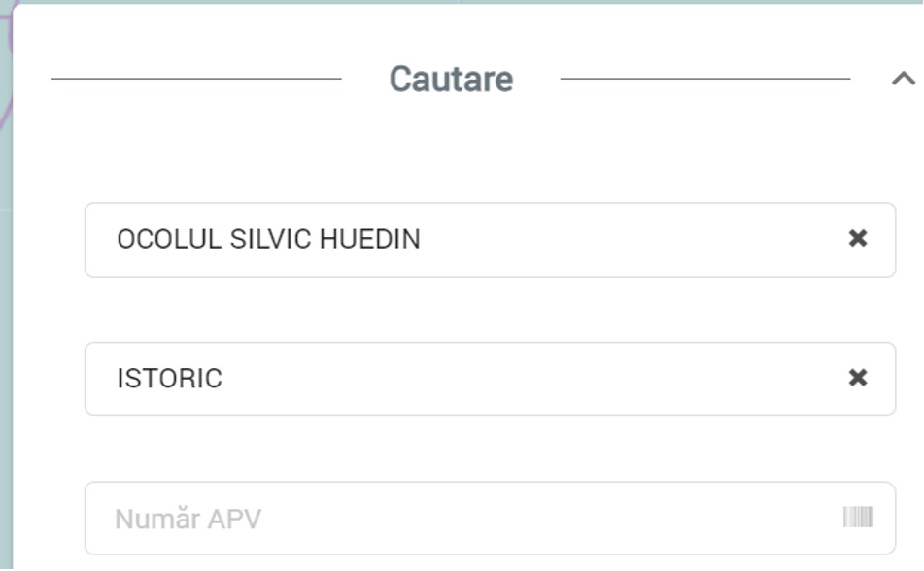Screen dimensions: 924x571
Task: Click the barcode icon in Număr APV field
Action: 857,518
